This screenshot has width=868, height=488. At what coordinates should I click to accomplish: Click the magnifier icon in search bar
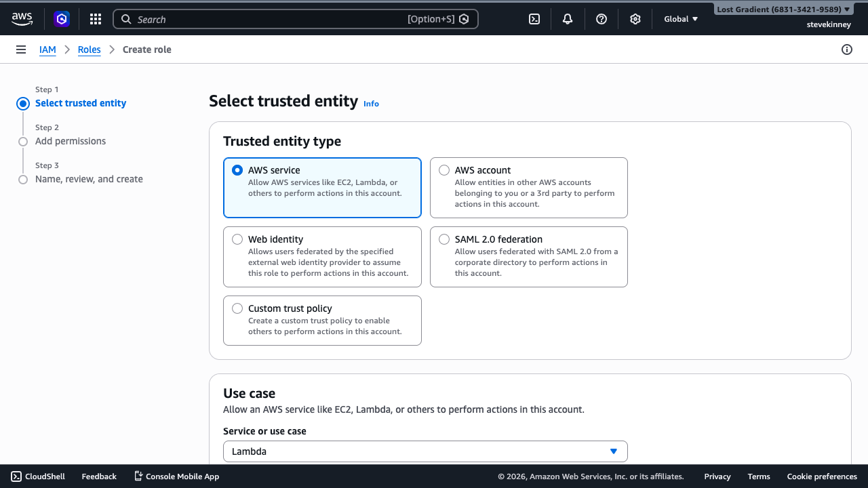(126, 19)
